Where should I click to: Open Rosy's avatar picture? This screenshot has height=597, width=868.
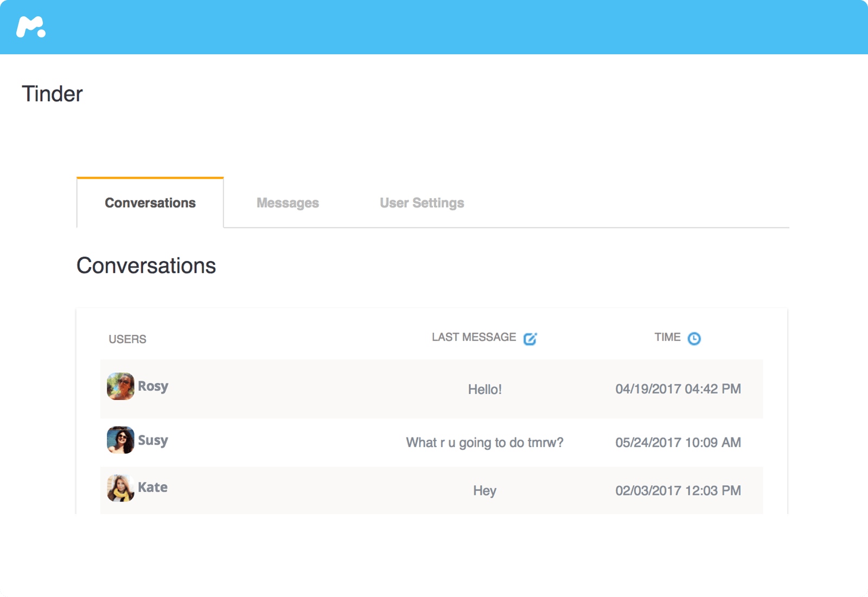[120, 386]
